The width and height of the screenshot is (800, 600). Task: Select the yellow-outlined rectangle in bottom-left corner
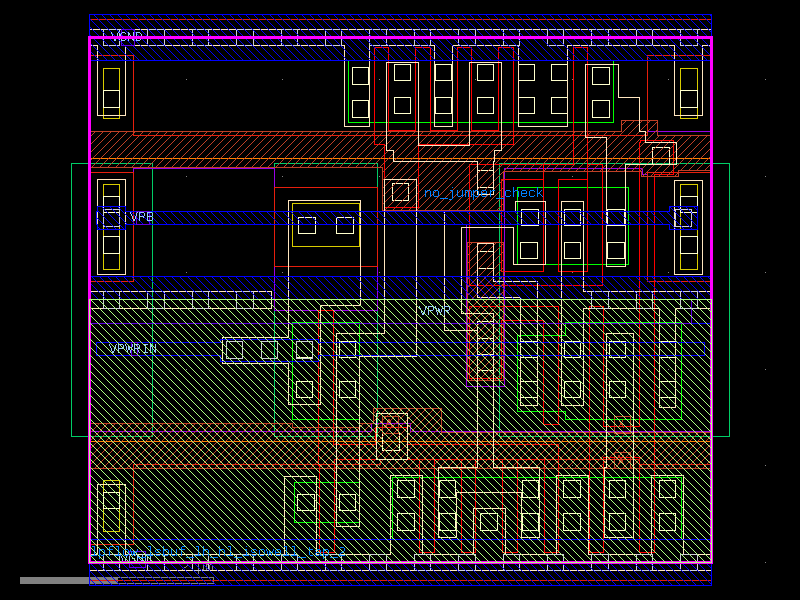[x=111, y=508]
